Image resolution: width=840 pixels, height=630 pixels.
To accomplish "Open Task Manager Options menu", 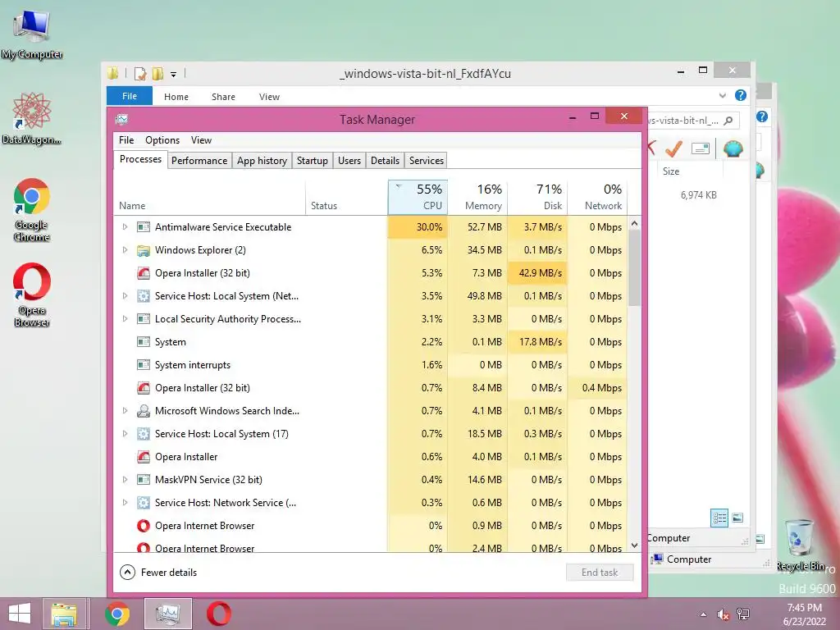I will click(x=162, y=140).
